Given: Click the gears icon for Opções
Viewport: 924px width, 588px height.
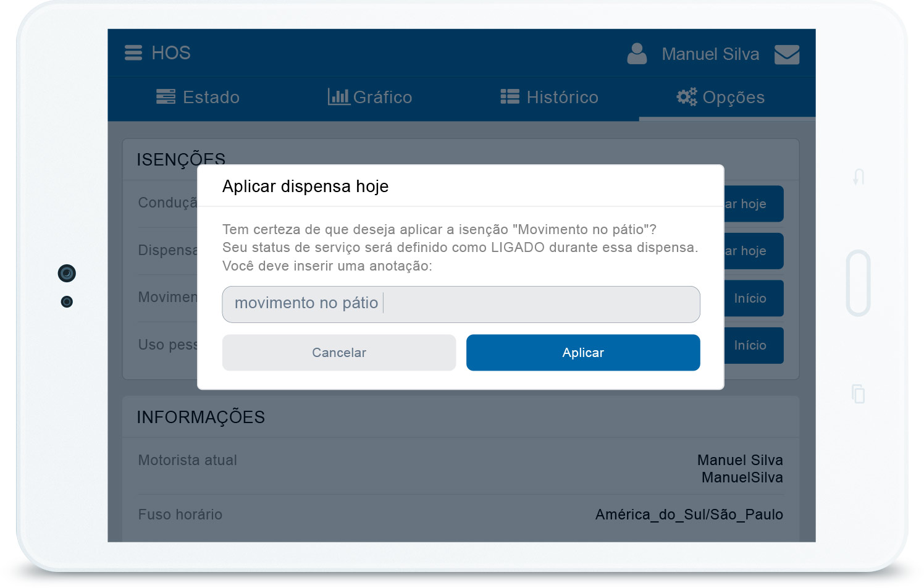Looking at the screenshot, I should click(x=686, y=97).
